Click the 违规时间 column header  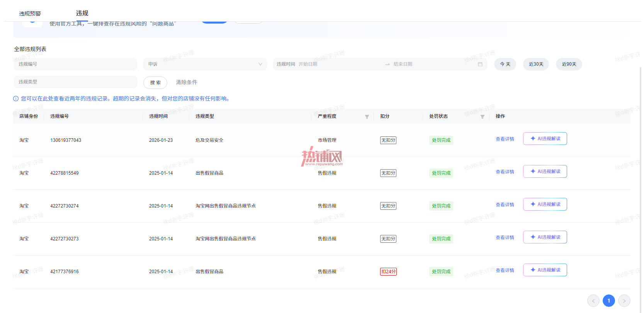click(158, 116)
